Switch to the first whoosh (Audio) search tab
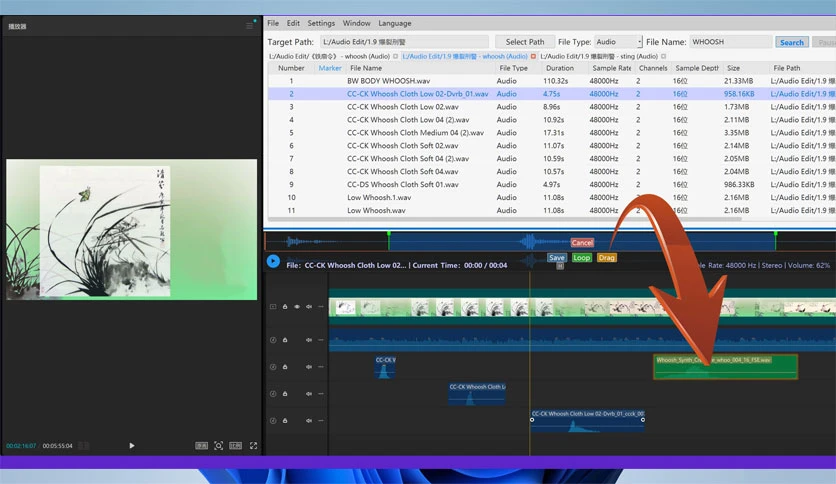 click(x=329, y=56)
